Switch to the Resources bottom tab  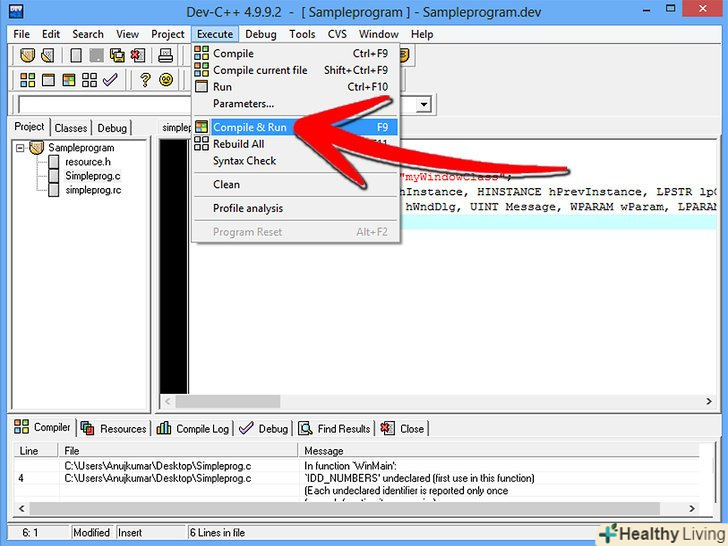(x=114, y=429)
